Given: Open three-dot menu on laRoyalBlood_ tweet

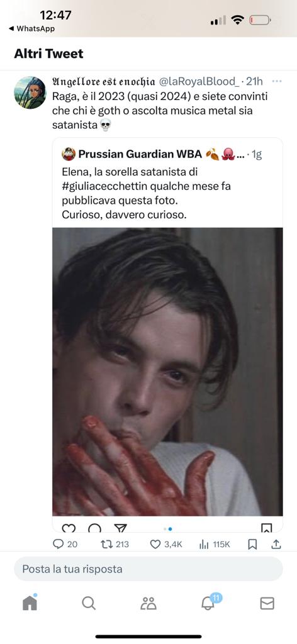Looking at the screenshot, I should 277,81.
